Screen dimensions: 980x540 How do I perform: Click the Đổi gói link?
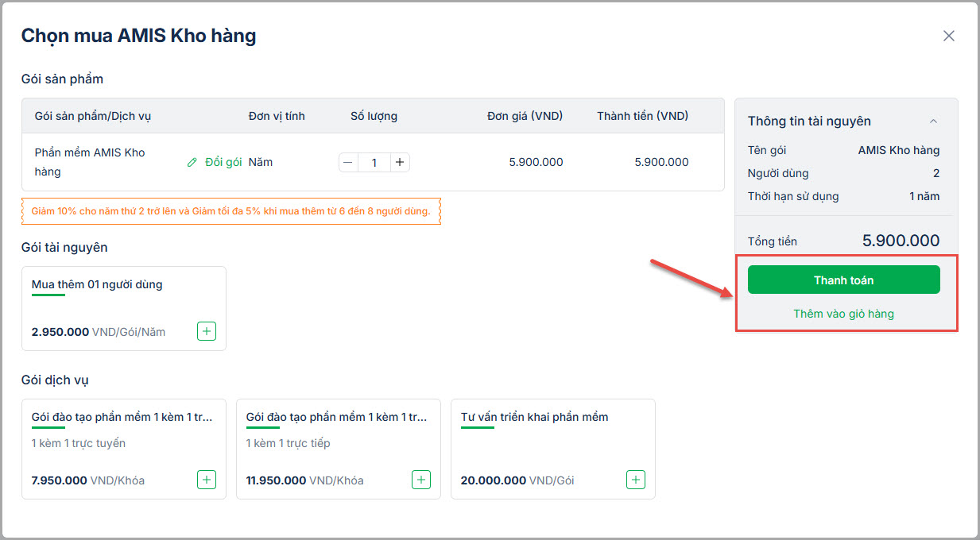tap(223, 162)
